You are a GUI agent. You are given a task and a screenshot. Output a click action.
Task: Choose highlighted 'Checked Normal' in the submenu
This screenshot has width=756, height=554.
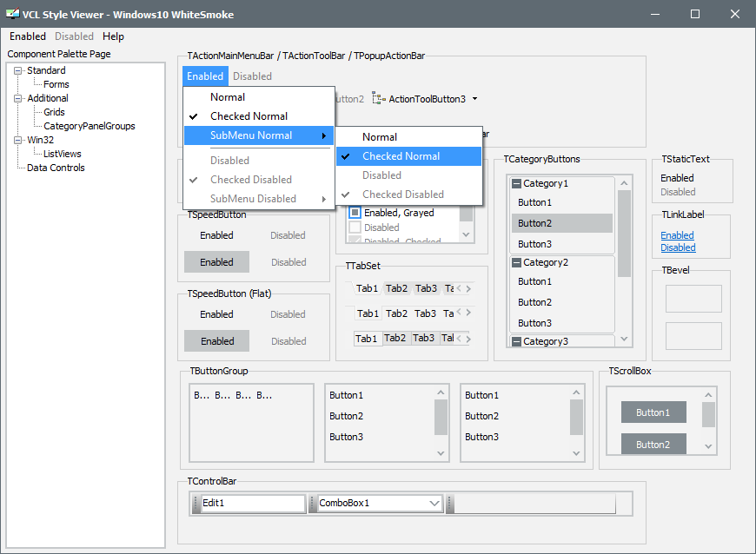pyautogui.click(x=409, y=156)
